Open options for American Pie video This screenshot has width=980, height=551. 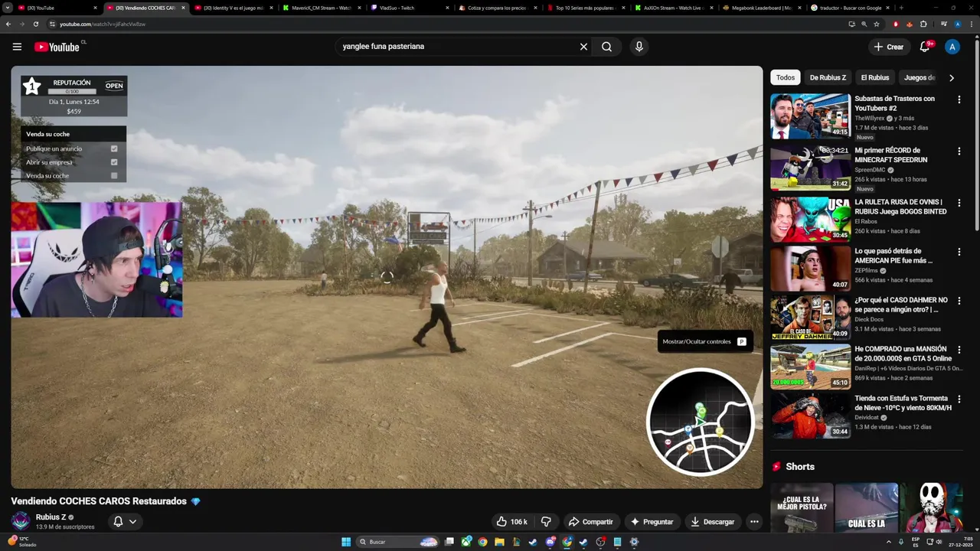[x=959, y=252]
